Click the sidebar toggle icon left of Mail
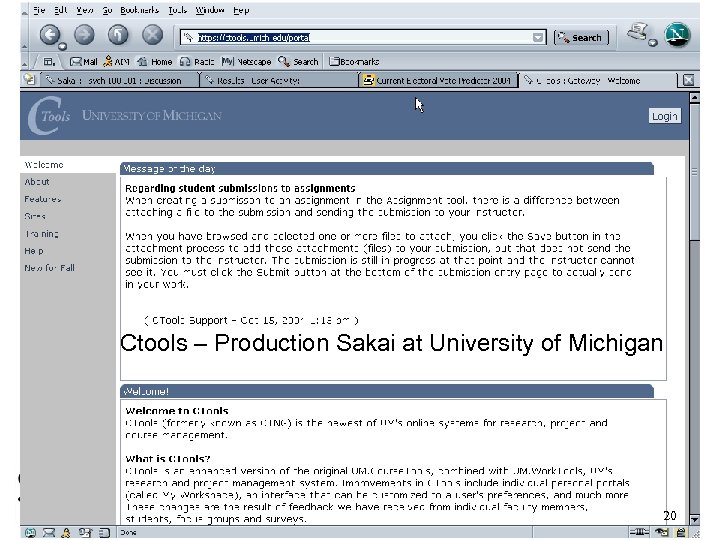The image size is (720, 540). pyautogui.click(x=49, y=62)
